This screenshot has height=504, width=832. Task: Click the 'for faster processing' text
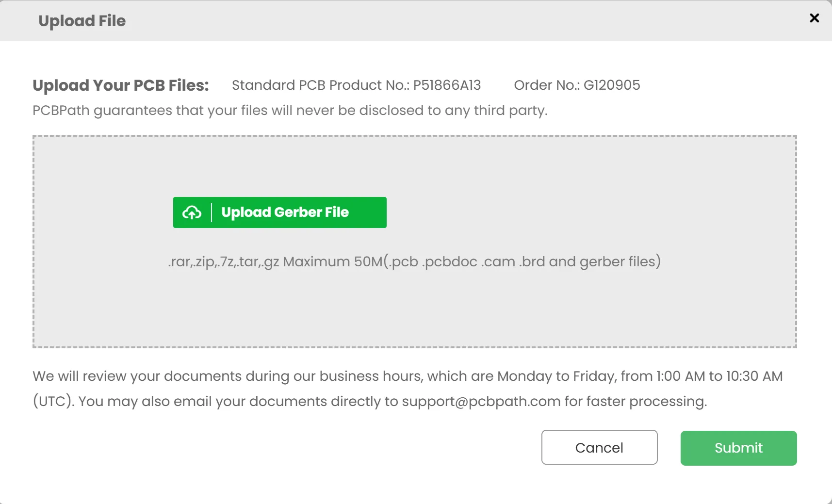pos(635,402)
